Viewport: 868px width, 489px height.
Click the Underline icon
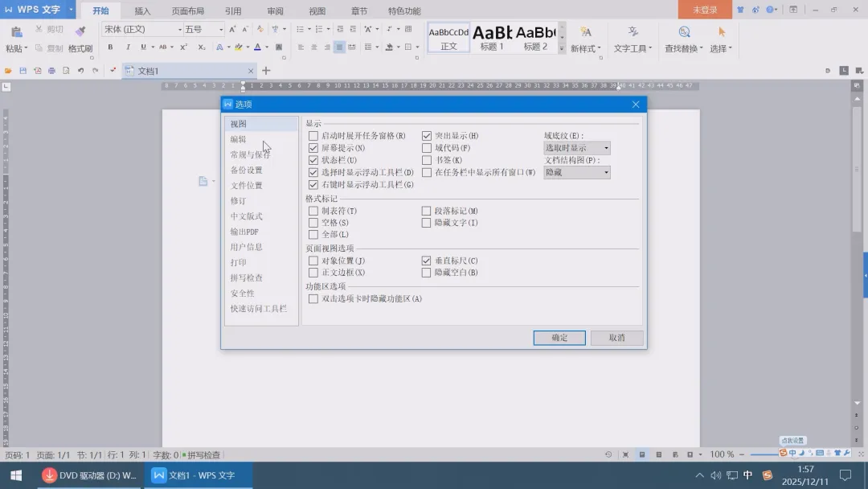[x=143, y=47]
